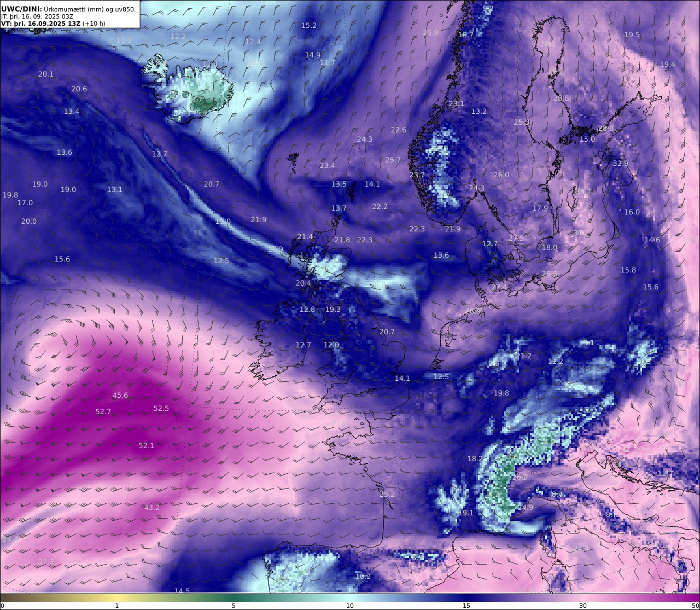The height and width of the screenshot is (610, 700).
Task: Click the 52.7 precipitable water value
Action: point(103,411)
